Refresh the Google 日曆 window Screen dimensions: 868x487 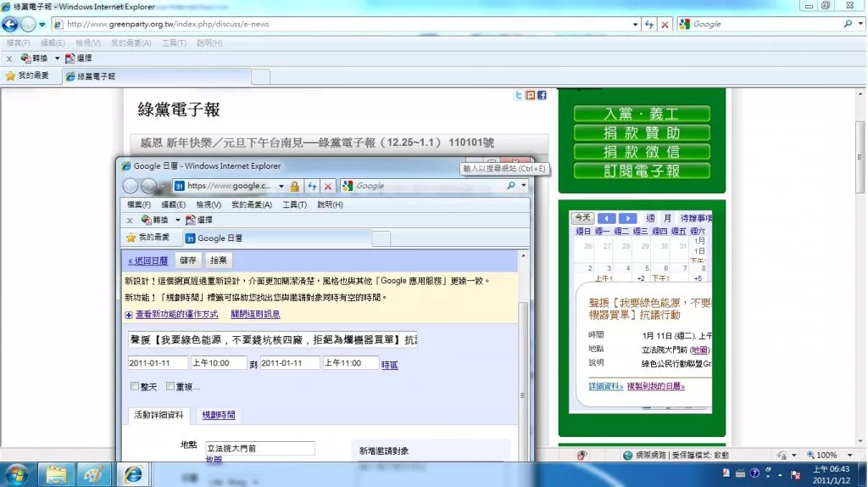click(x=312, y=186)
